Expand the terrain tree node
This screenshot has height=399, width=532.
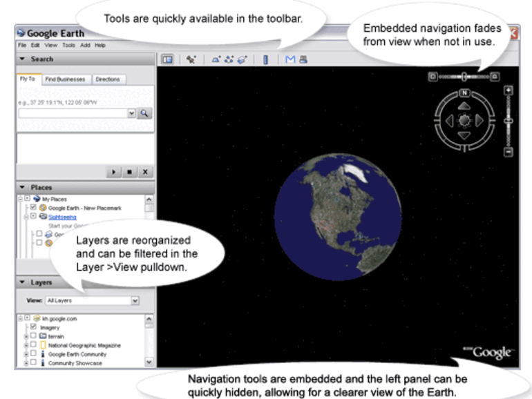click(26, 337)
